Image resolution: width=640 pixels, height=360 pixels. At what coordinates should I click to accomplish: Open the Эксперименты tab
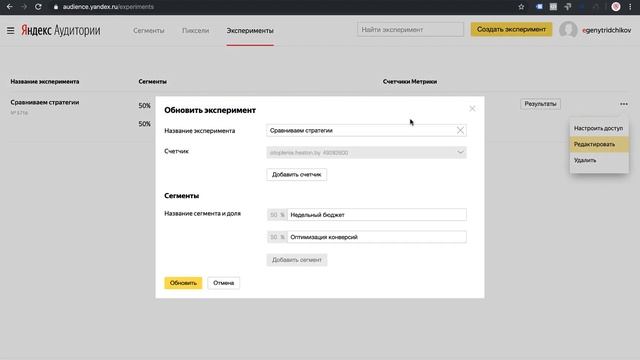coord(250,31)
